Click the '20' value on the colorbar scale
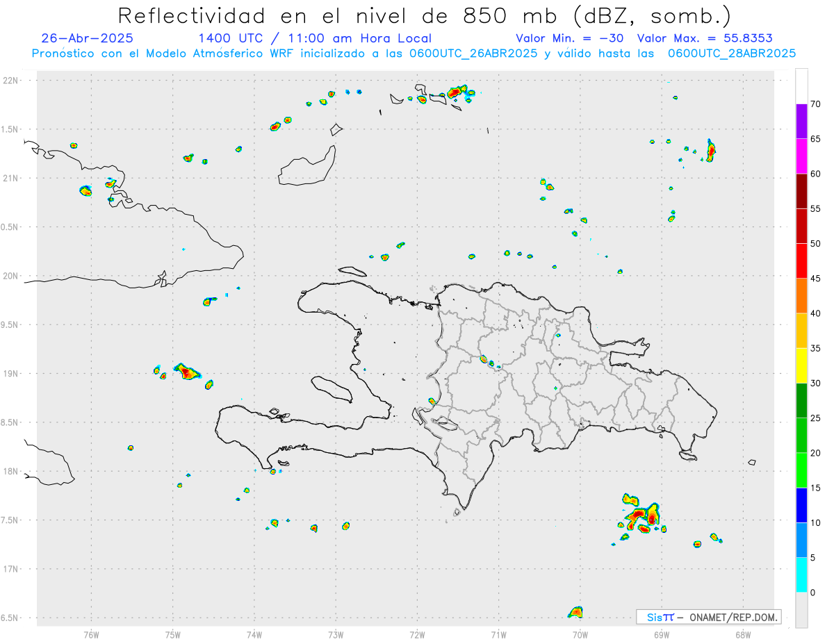 click(x=816, y=453)
